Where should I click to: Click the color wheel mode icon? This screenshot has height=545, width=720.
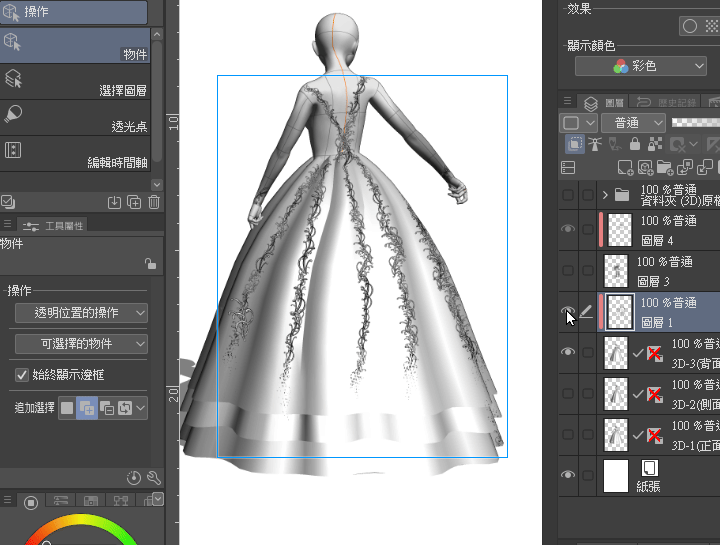pos(30,501)
